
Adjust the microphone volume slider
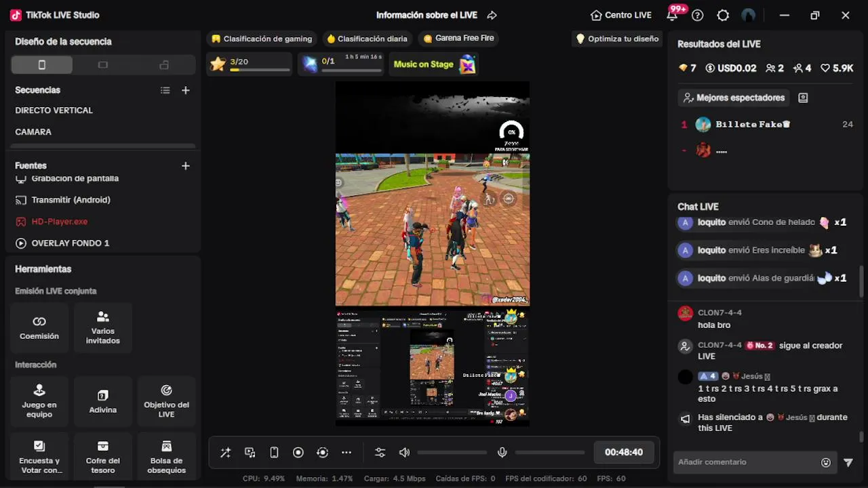coord(550,453)
